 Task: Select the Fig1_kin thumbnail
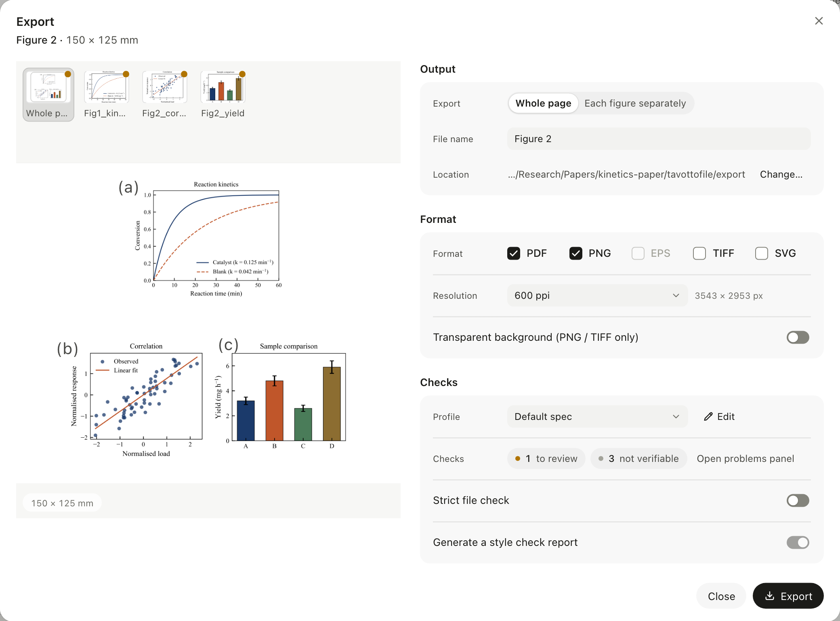106,94
